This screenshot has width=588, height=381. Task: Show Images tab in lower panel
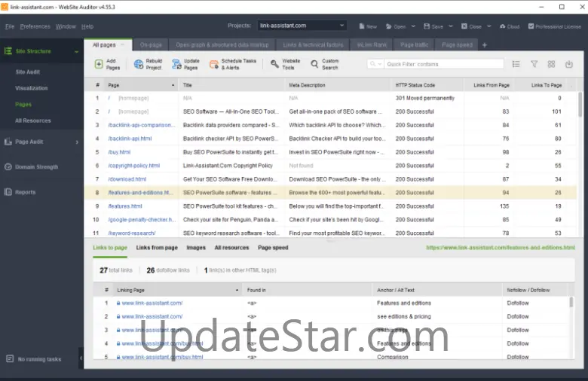coord(196,248)
